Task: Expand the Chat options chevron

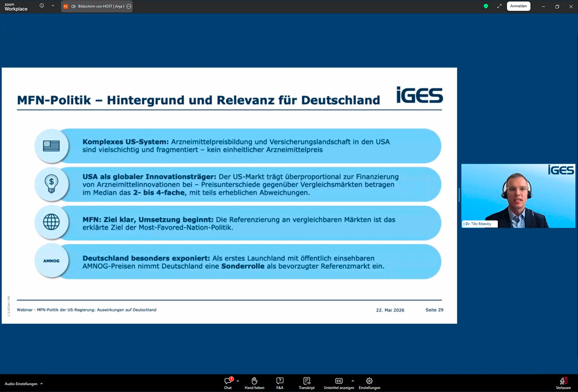Action: (238, 381)
